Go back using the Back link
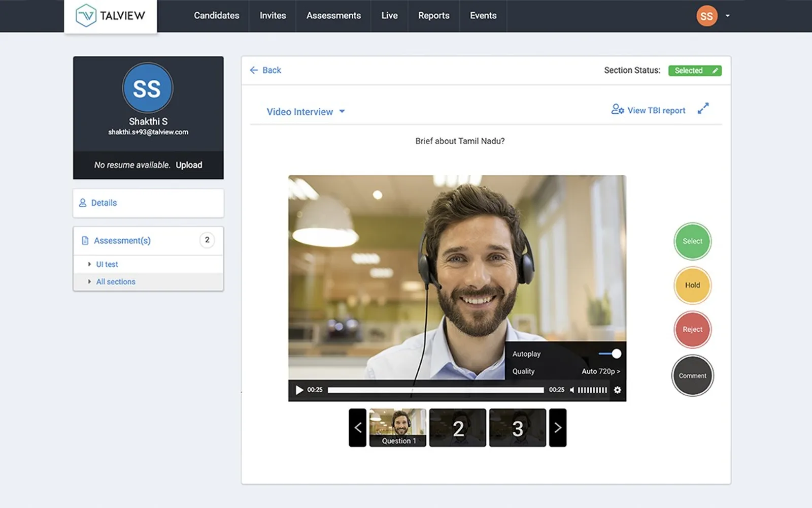812x508 pixels. (x=265, y=70)
